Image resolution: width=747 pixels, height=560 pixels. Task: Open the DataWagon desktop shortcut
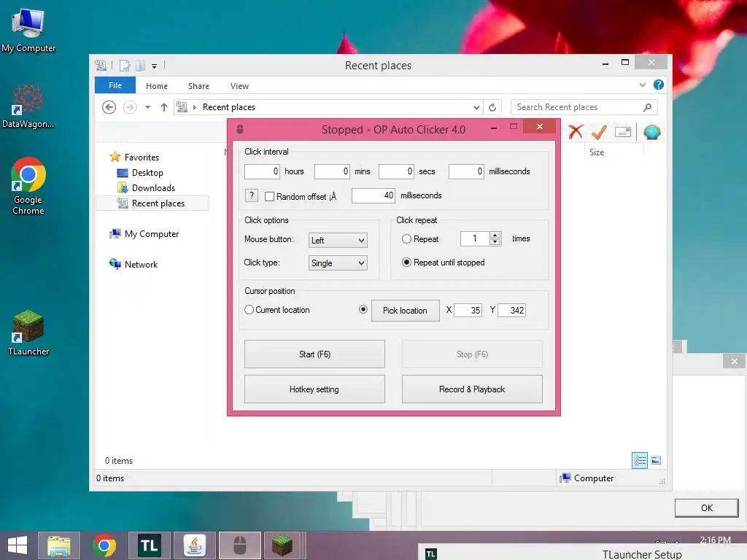[x=28, y=106]
